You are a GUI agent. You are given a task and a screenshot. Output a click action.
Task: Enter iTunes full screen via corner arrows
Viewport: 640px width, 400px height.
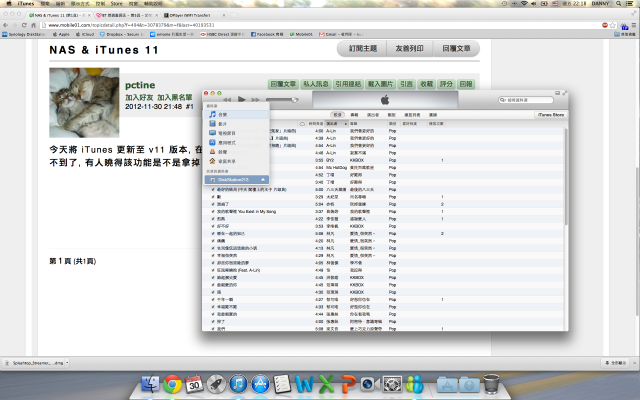pyautogui.click(x=564, y=93)
